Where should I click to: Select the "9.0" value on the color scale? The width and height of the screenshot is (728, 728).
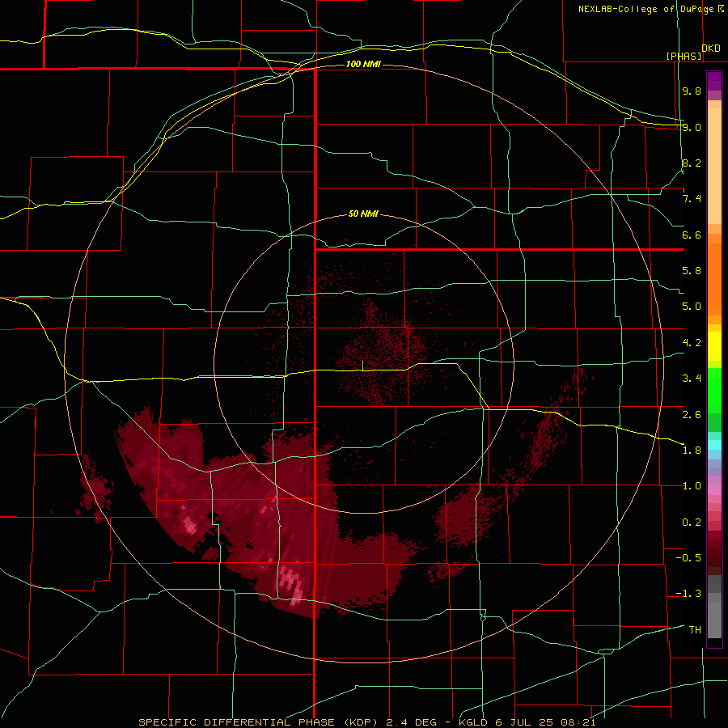[x=692, y=127]
